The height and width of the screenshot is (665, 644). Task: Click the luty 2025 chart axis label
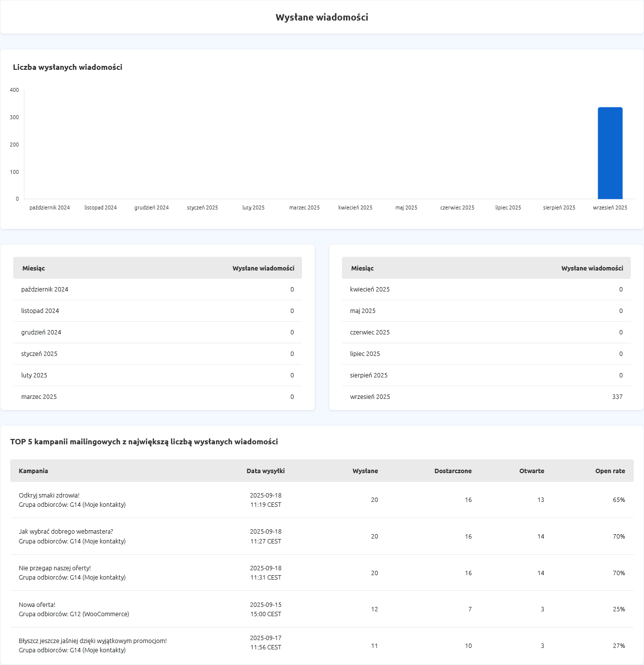point(253,208)
